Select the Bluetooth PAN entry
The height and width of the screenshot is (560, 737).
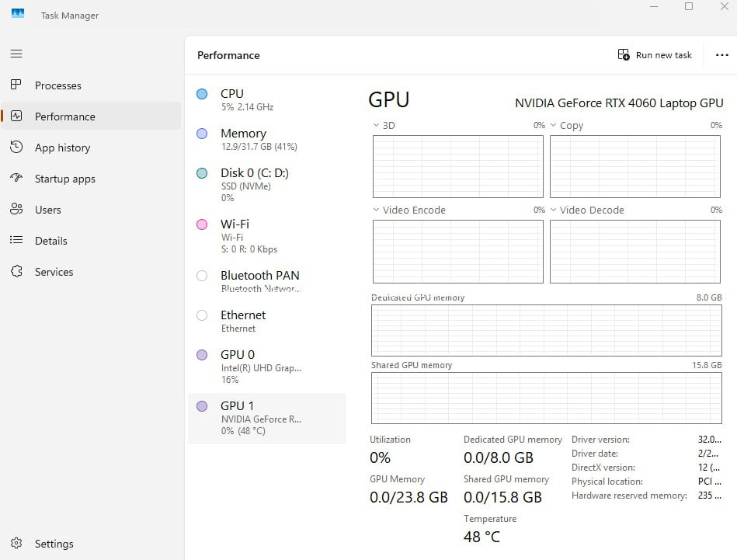pyautogui.click(x=267, y=281)
